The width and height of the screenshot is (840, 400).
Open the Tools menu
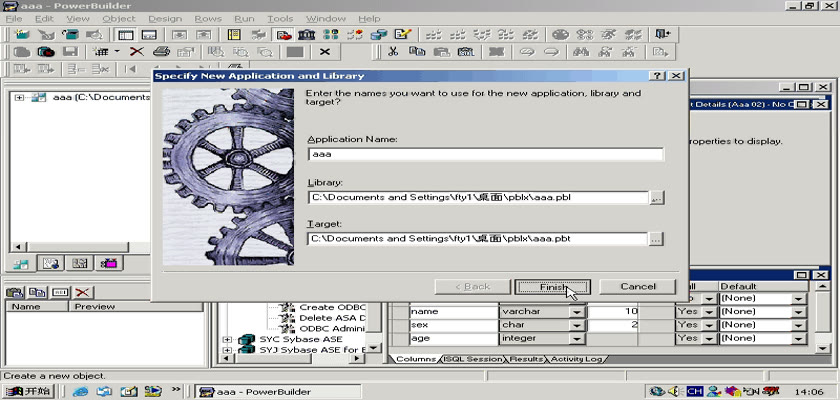pos(280,19)
